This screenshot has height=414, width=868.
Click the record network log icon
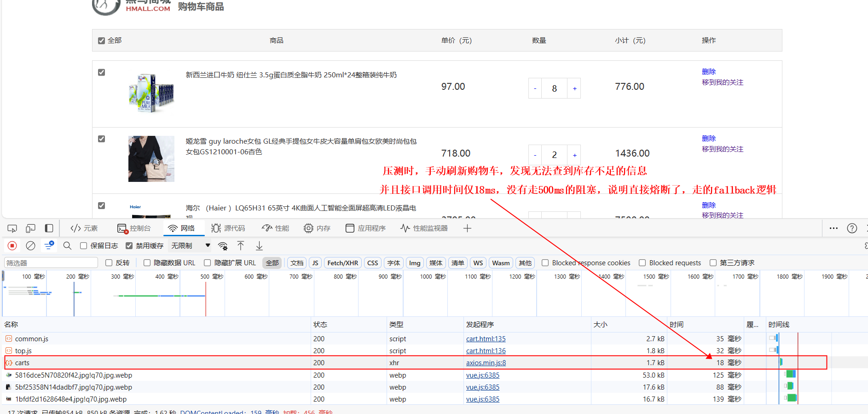(x=12, y=246)
